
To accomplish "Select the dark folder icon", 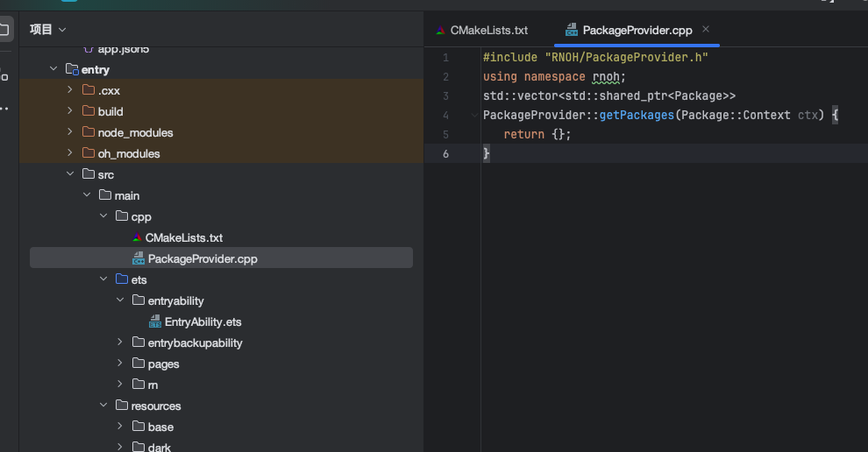I will tap(139, 446).
